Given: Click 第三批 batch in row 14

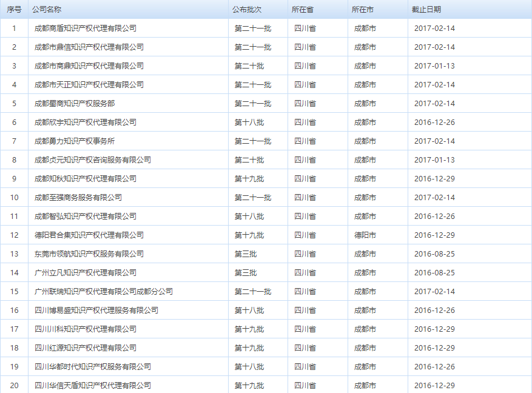Looking at the screenshot, I should click(x=246, y=273).
